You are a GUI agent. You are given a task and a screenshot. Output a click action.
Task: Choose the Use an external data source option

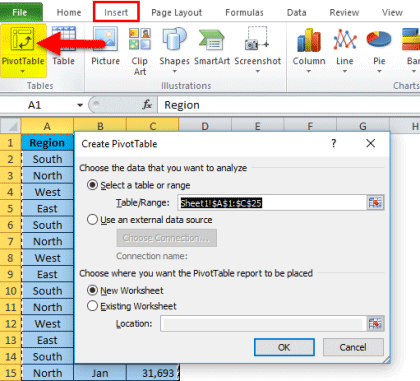92,220
